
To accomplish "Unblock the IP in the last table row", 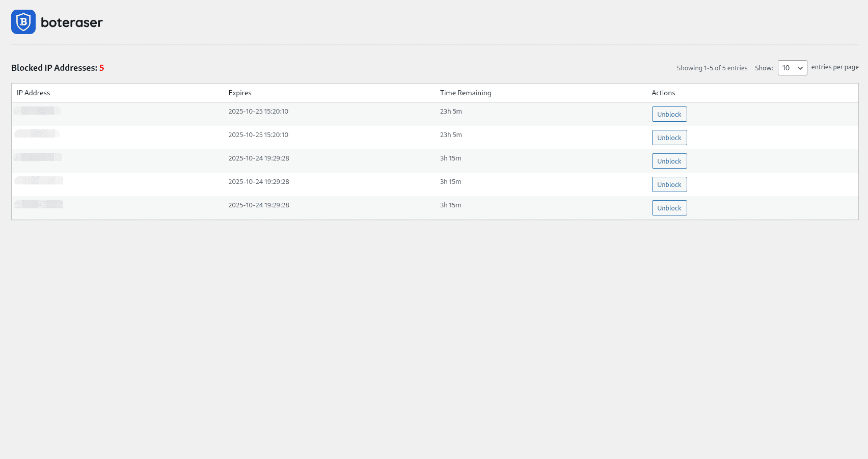I will [669, 208].
